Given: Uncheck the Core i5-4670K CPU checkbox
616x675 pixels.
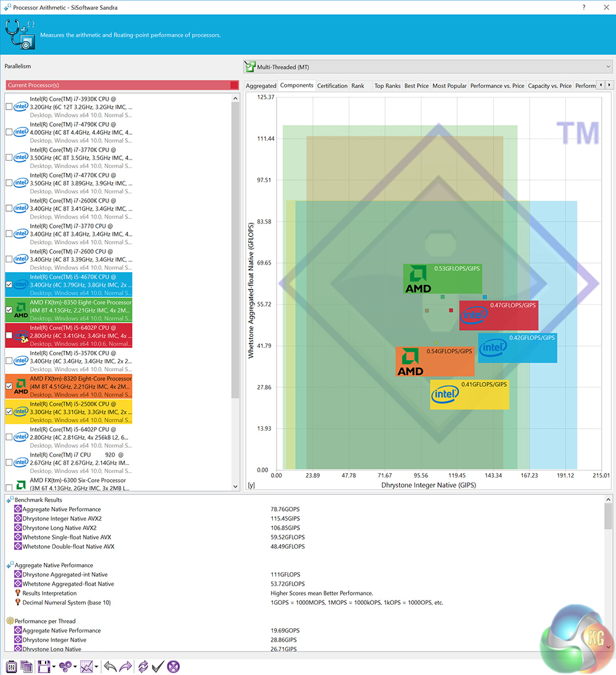Looking at the screenshot, I should click(9, 285).
